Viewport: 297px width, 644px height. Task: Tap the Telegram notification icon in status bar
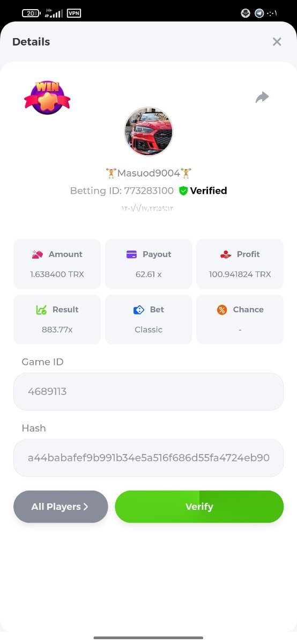click(259, 13)
